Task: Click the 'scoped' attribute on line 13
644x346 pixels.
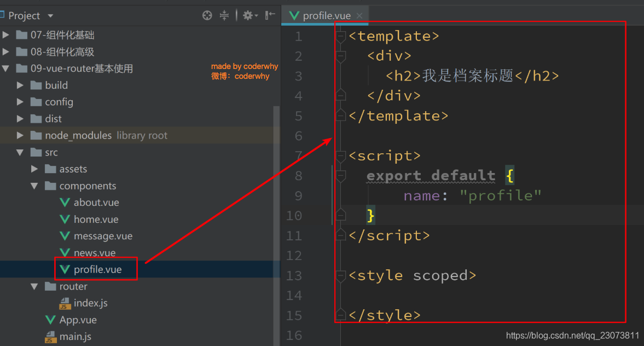Action: click(x=440, y=276)
